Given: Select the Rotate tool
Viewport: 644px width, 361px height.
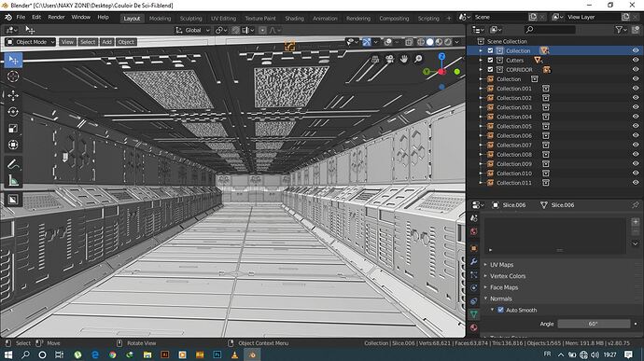Looking at the screenshot, I should tap(13, 112).
